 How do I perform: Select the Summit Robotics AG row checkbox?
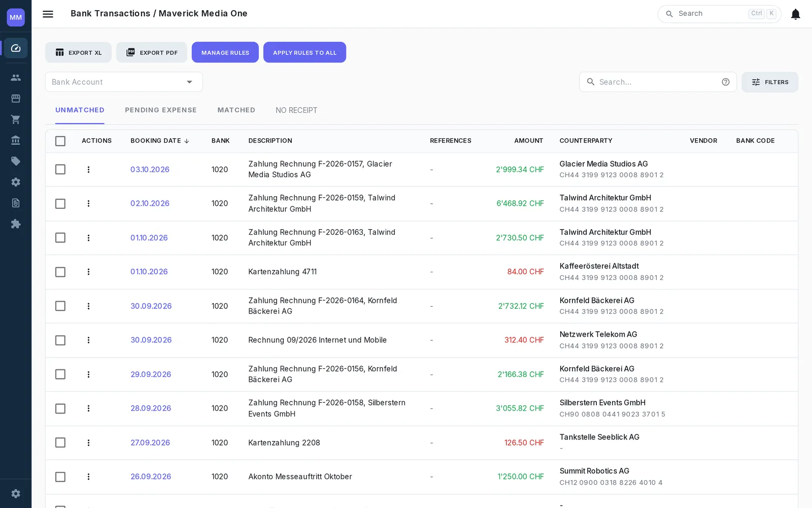60,477
